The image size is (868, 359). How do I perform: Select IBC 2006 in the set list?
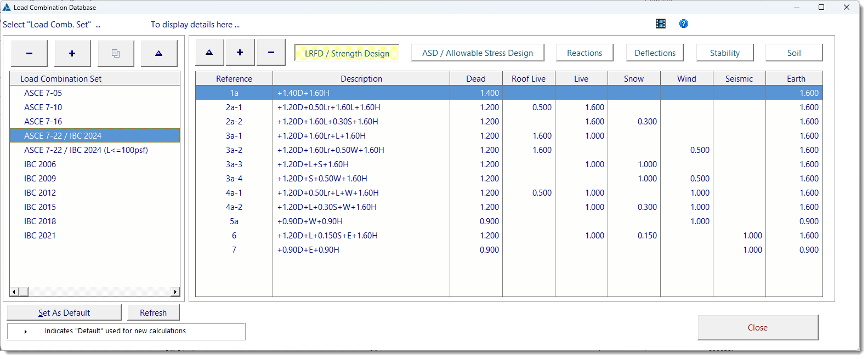click(95, 164)
